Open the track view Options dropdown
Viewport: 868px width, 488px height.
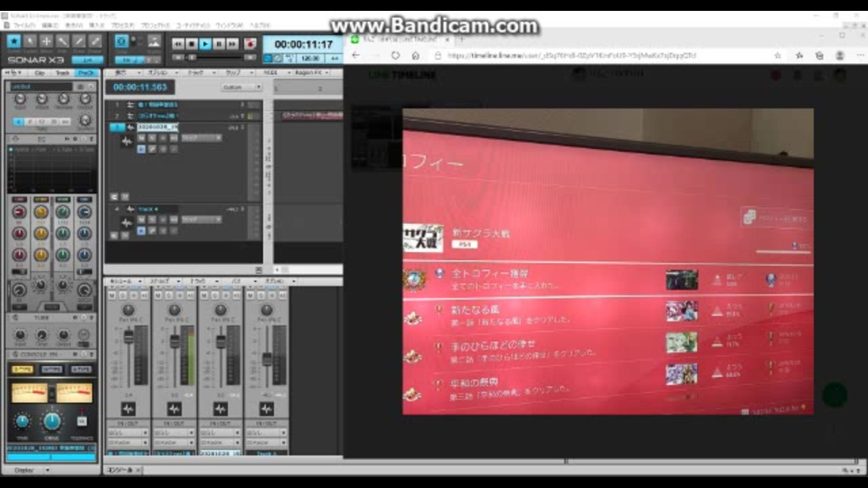point(159,72)
